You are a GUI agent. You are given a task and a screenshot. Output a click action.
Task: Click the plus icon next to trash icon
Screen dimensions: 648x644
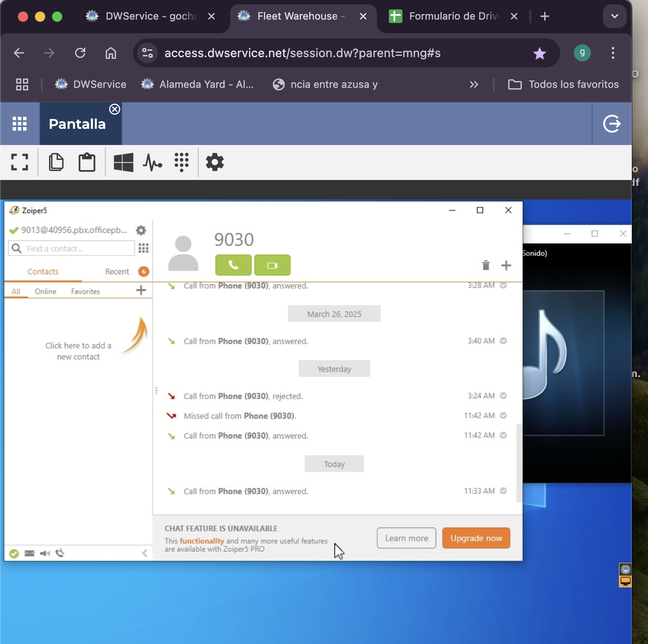506,265
